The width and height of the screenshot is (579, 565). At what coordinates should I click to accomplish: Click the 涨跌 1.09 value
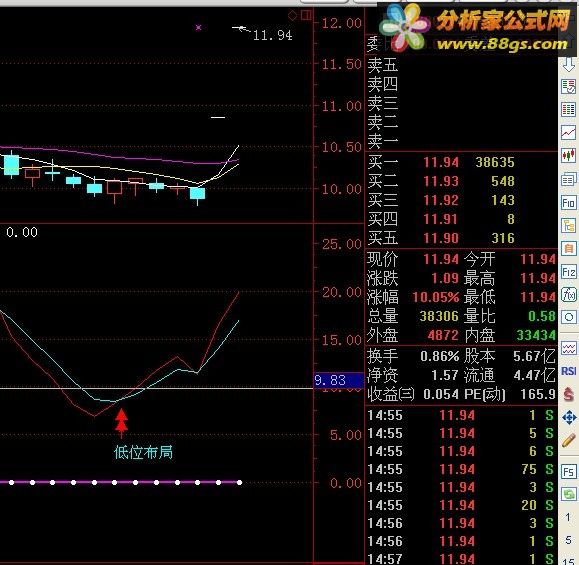pyautogui.click(x=445, y=278)
